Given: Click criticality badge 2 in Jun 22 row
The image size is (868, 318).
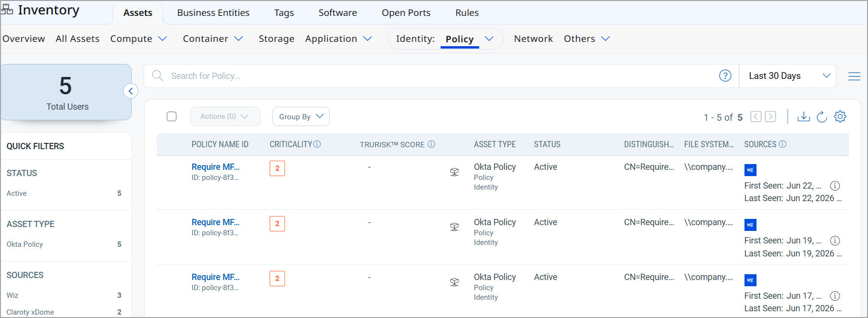Looking at the screenshot, I should tap(277, 168).
